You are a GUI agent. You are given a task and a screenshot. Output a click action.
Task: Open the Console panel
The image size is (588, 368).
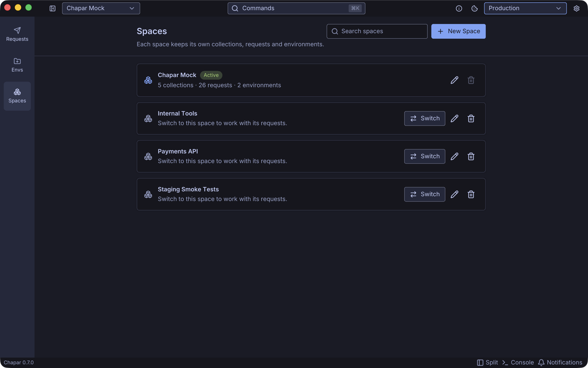click(x=518, y=362)
